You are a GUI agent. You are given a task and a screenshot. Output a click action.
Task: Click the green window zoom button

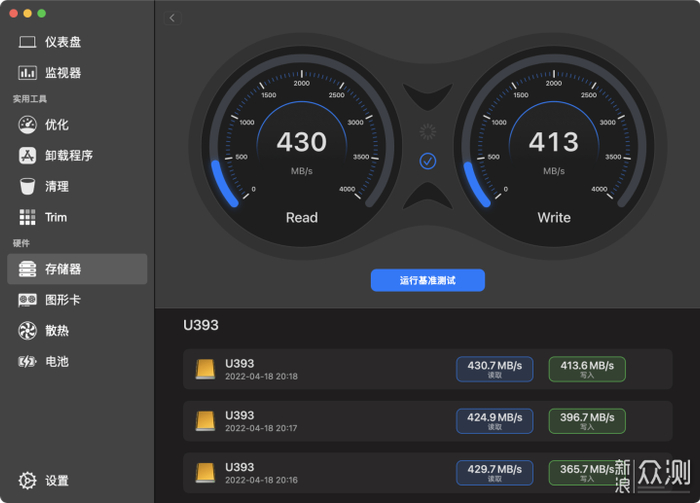[x=42, y=13]
